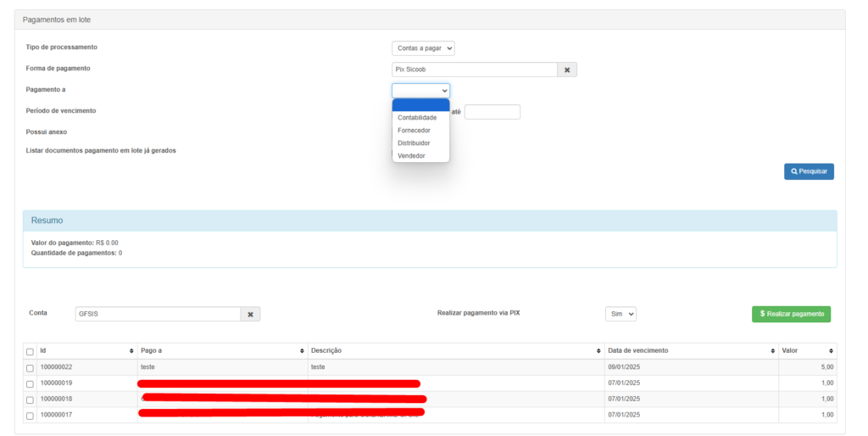Sort table by Id column

tap(131, 350)
